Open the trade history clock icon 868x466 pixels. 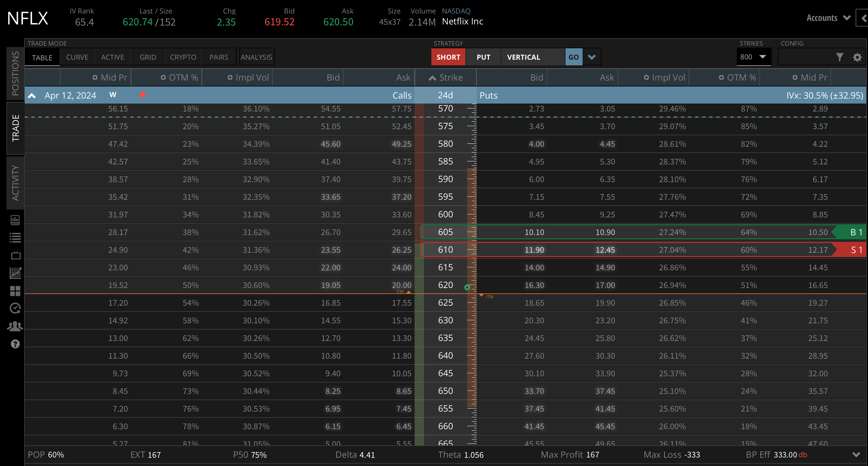pos(15,308)
